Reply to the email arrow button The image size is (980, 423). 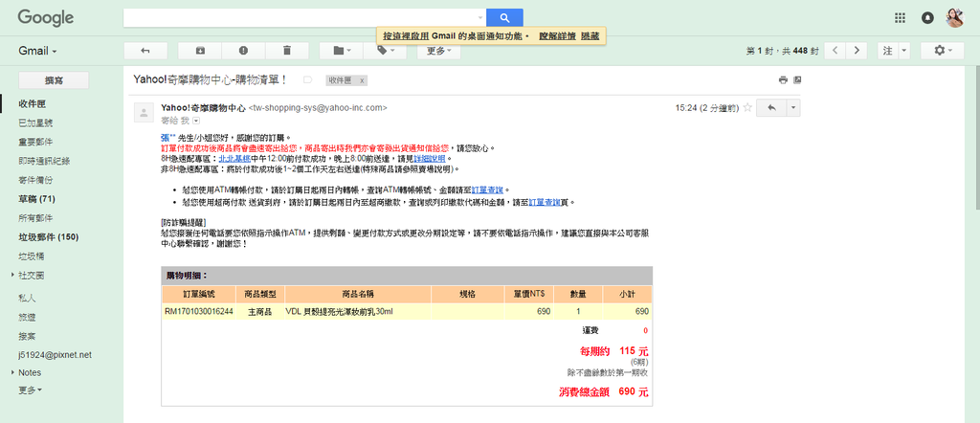coord(771,107)
